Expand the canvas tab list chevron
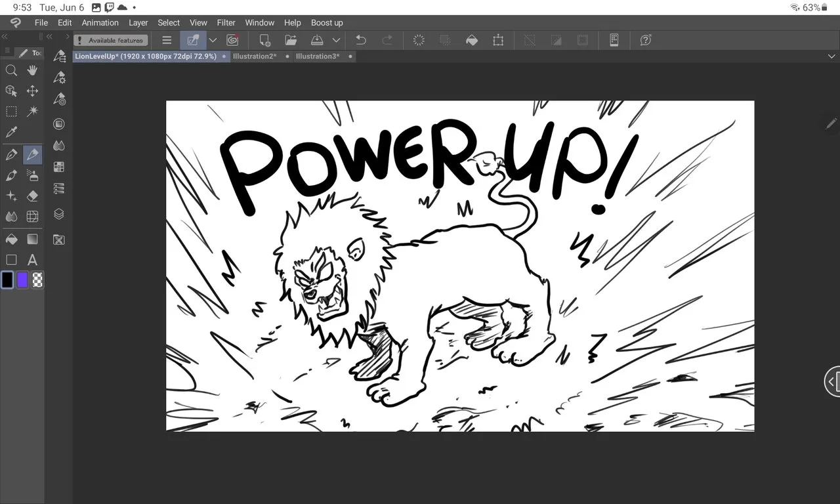 [831, 56]
